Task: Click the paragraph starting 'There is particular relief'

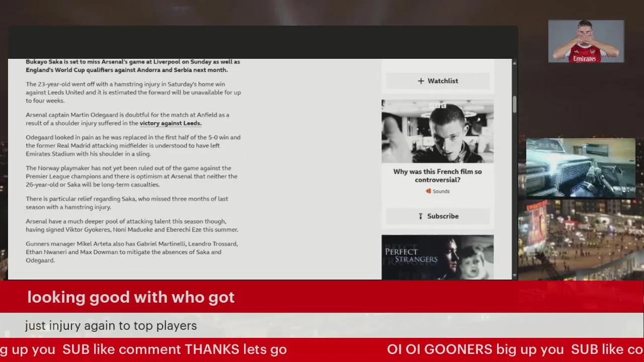Action: [x=127, y=203]
